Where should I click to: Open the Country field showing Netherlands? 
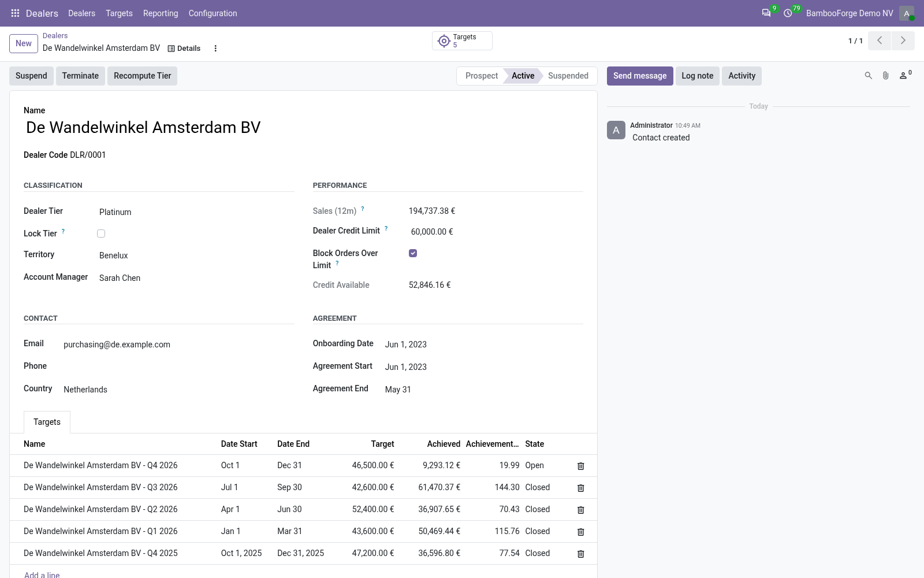178,390
